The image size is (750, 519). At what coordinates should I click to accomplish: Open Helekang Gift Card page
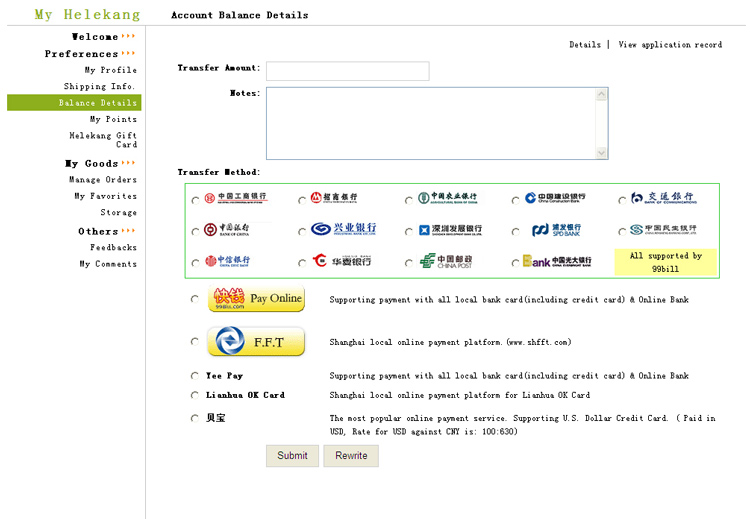pos(103,140)
